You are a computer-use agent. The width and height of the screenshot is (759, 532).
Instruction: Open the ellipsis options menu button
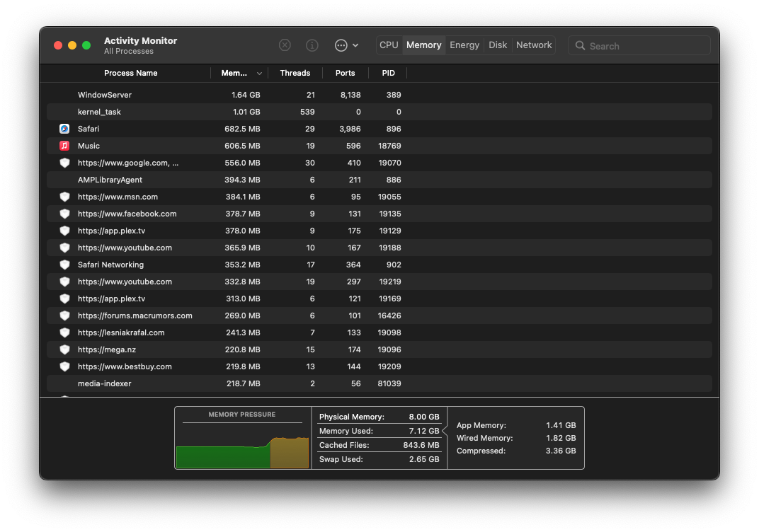pyautogui.click(x=346, y=45)
